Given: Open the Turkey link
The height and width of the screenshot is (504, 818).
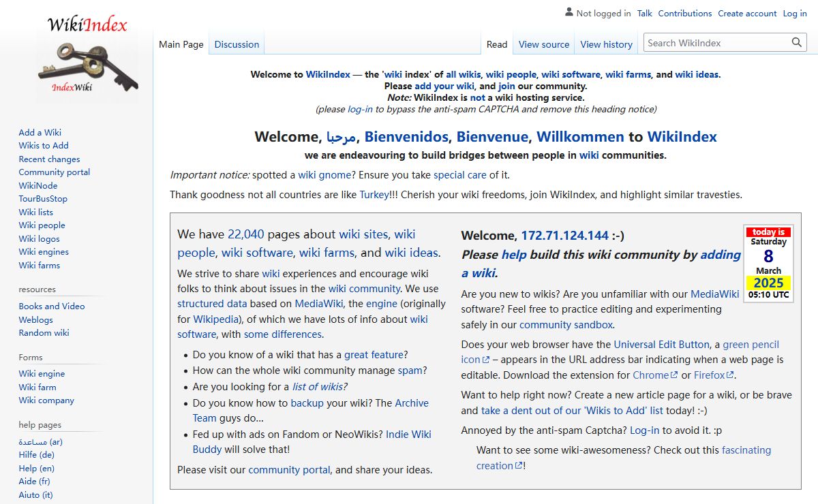Looking at the screenshot, I should 374,194.
